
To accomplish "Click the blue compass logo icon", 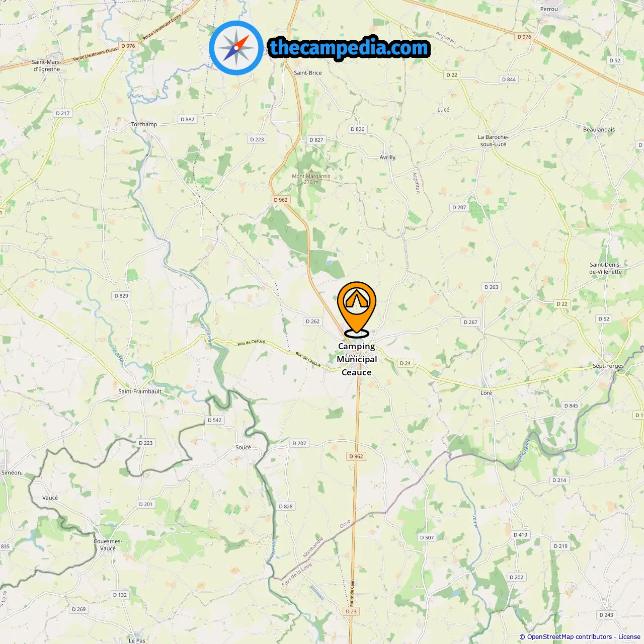I will tap(236, 48).
